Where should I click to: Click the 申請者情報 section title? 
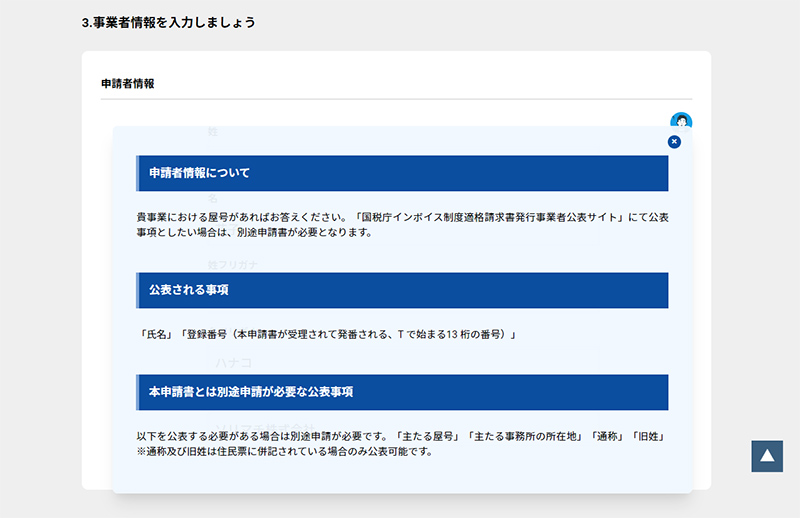(128, 84)
